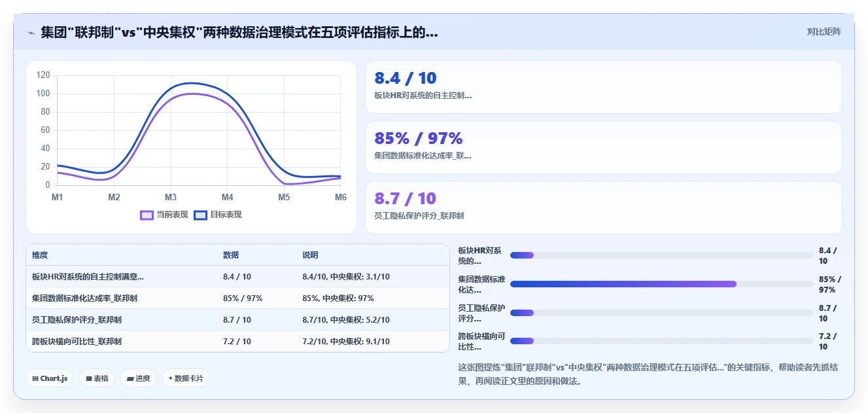Click the 员工隐私保护评分 progress bar
The image size is (868, 413).
coord(661,313)
